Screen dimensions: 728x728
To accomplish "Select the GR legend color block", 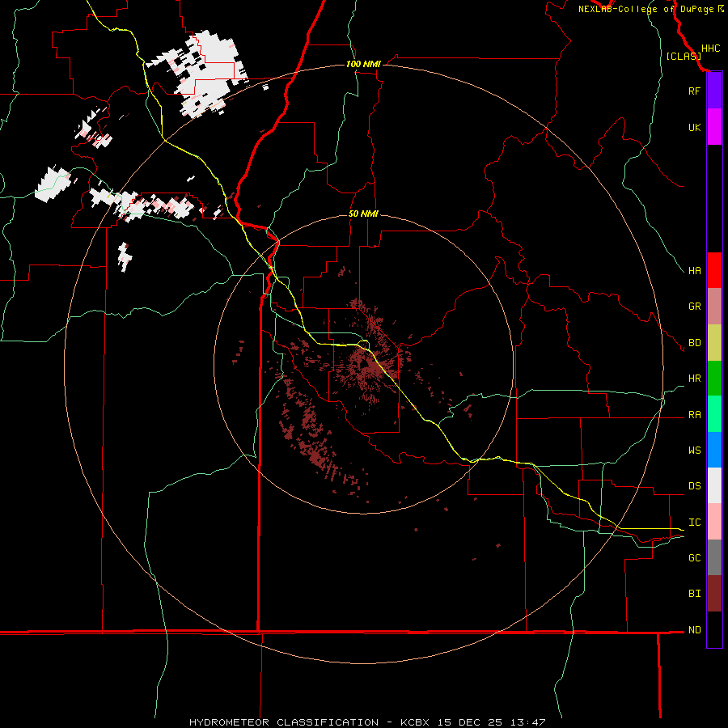I will point(714,307).
